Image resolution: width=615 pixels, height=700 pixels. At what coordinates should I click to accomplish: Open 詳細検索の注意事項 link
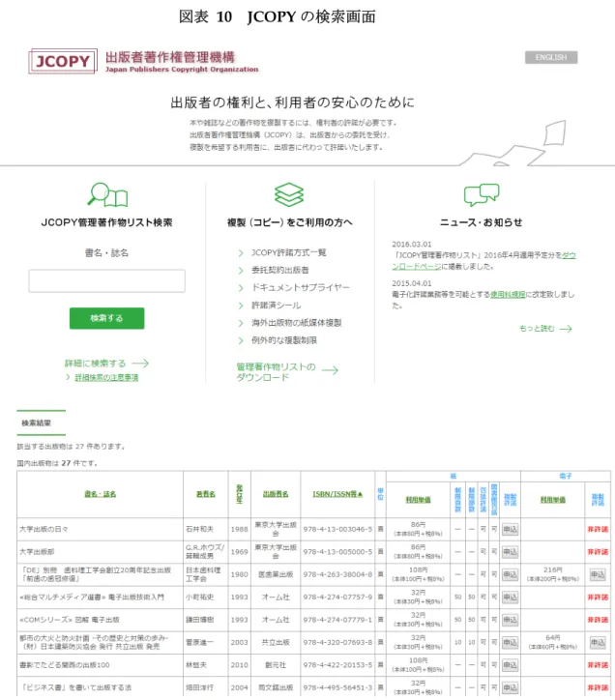point(106,378)
